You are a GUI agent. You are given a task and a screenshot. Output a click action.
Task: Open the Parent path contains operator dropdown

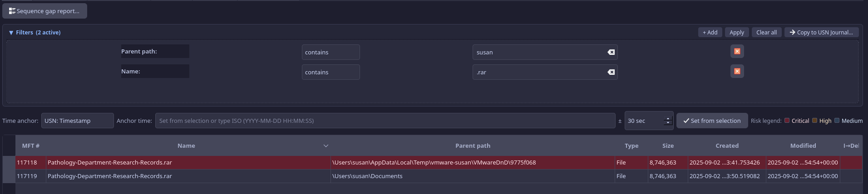tap(330, 52)
